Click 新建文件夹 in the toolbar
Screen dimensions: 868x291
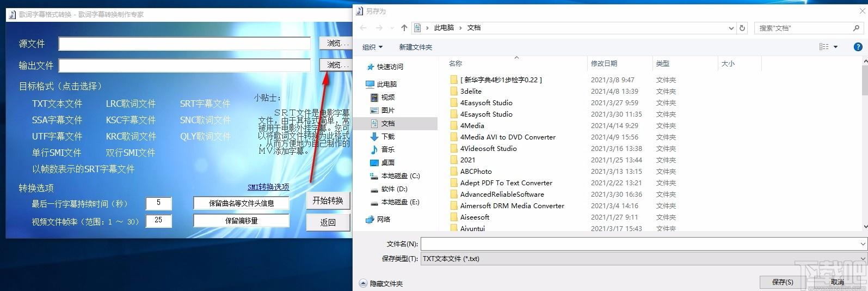415,47
